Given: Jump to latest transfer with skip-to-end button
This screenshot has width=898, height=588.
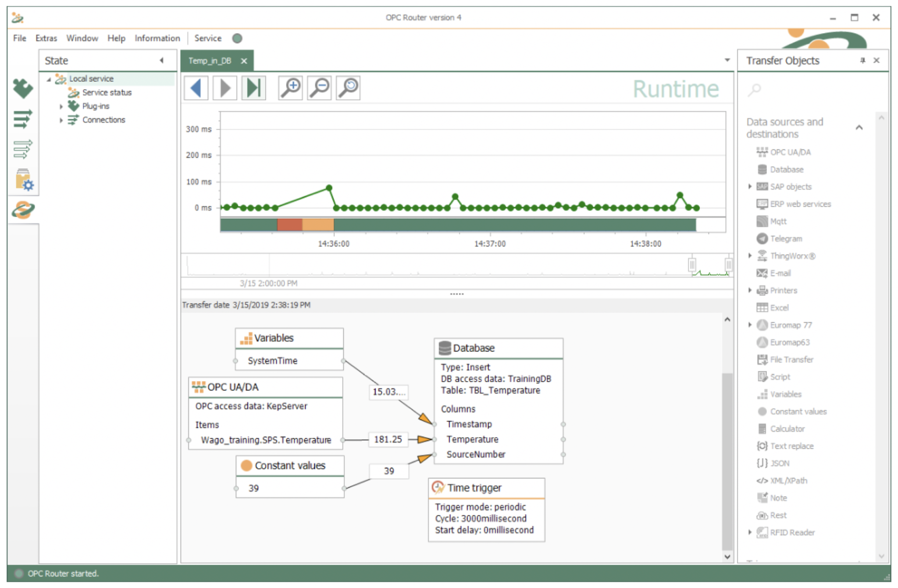Looking at the screenshot, I should click(253, 88).
